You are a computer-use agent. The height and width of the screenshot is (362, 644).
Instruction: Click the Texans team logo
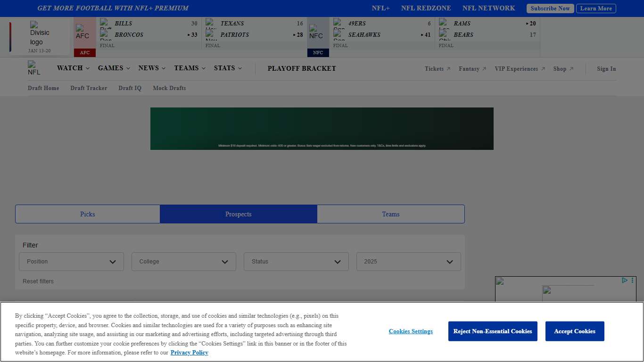[x=210, y=24]
